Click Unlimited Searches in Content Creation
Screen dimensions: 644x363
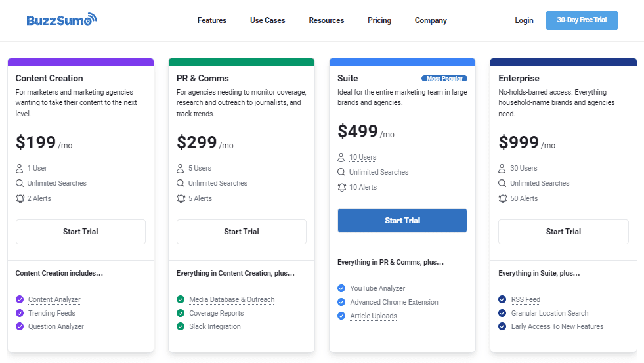point(56,183)
